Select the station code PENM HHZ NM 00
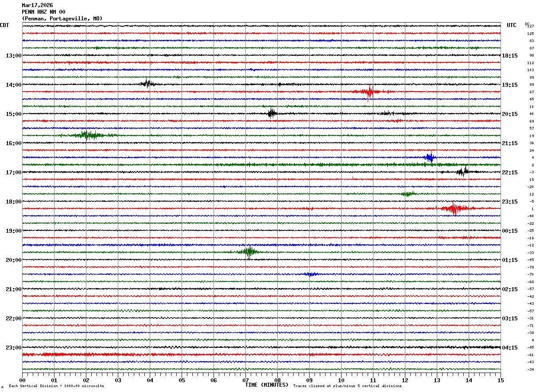The height and width of the screenshot is (392, 536). [x=43, y=12]
